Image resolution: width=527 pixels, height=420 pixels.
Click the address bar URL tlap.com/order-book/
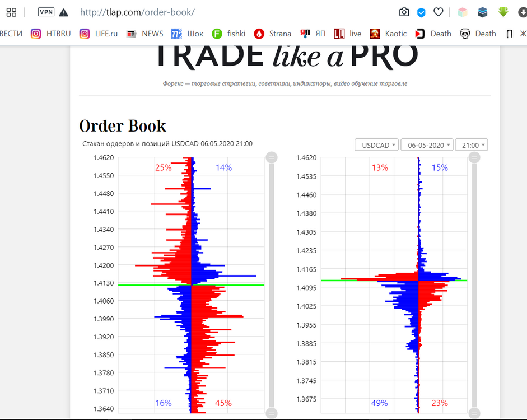(137, 12)
